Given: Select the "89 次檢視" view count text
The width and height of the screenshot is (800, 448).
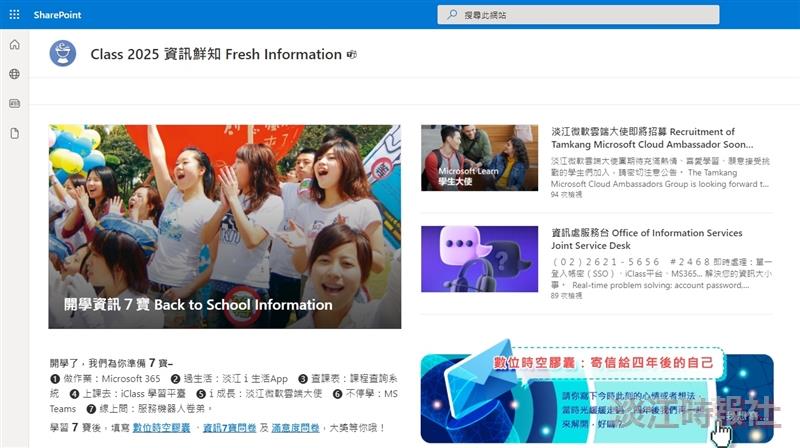Looking at the screenshot, I should pos(566,295).
